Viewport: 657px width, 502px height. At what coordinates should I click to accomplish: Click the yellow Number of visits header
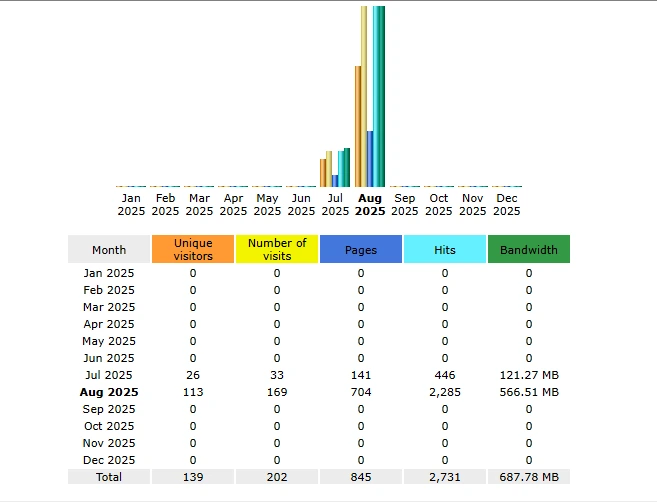click(x=277, y=249)
